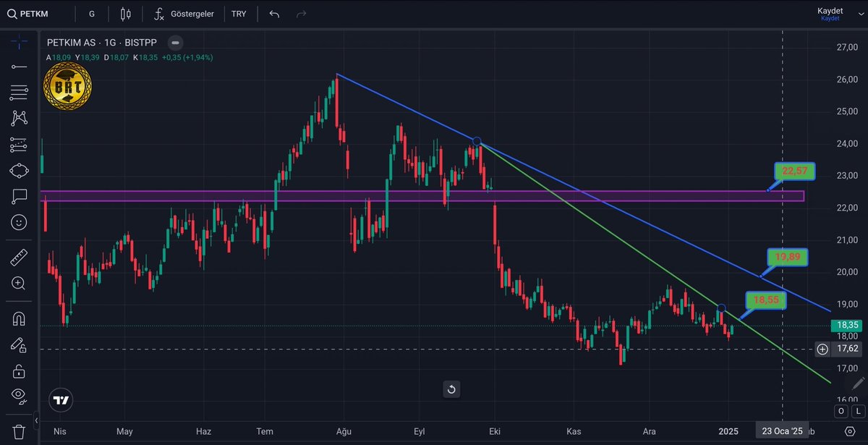Select the forecasting and position tool
The height and width of the screenshot is (445, 868).
tap(19, 145)
